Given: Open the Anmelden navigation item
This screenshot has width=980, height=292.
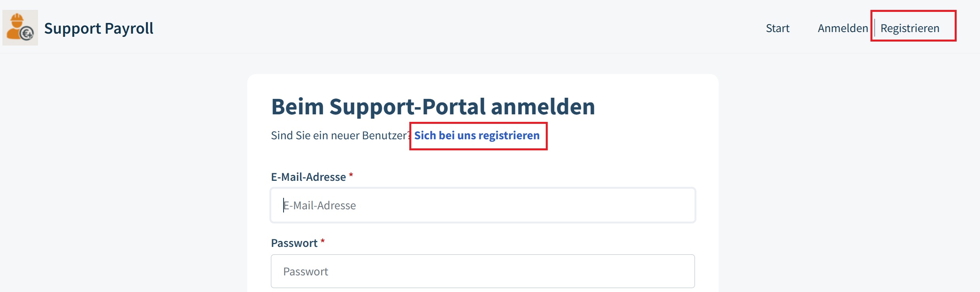Looking at the screenshot, I should (842, 28).
